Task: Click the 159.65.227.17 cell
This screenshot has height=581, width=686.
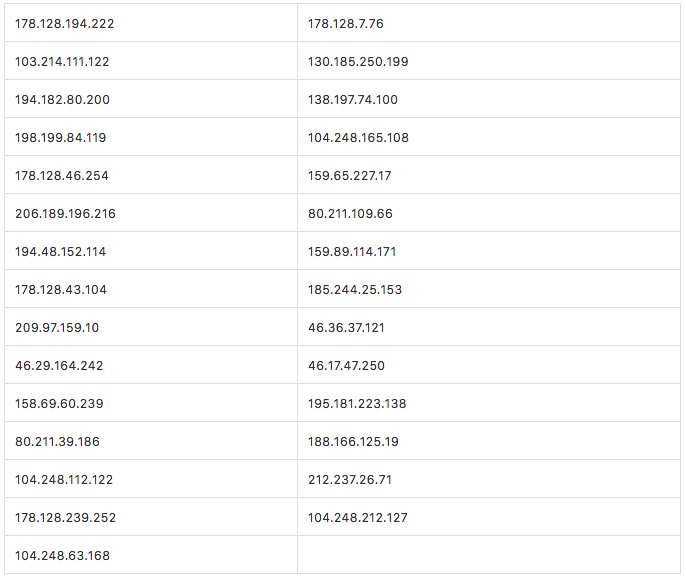Action: click(489, 175)
